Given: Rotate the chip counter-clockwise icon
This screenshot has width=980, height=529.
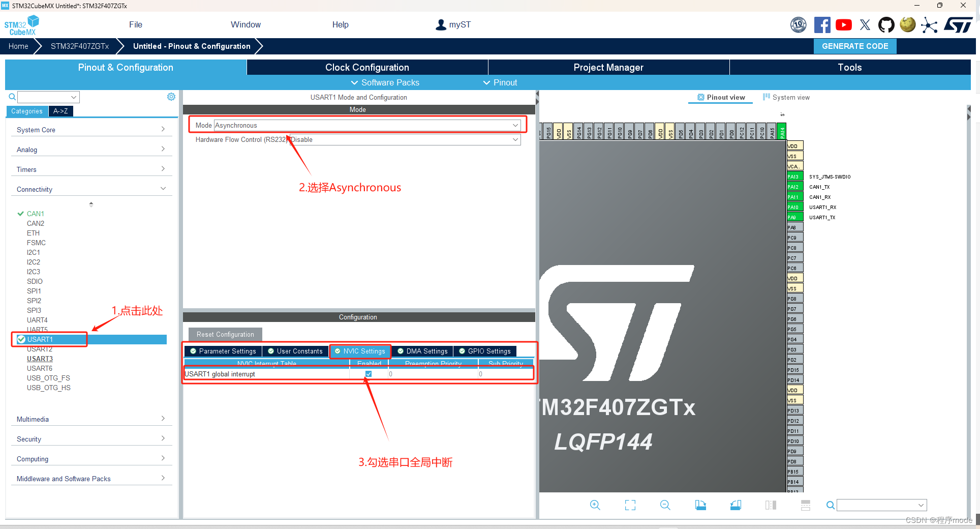Looking at the screenshot, I should [736, 505].
